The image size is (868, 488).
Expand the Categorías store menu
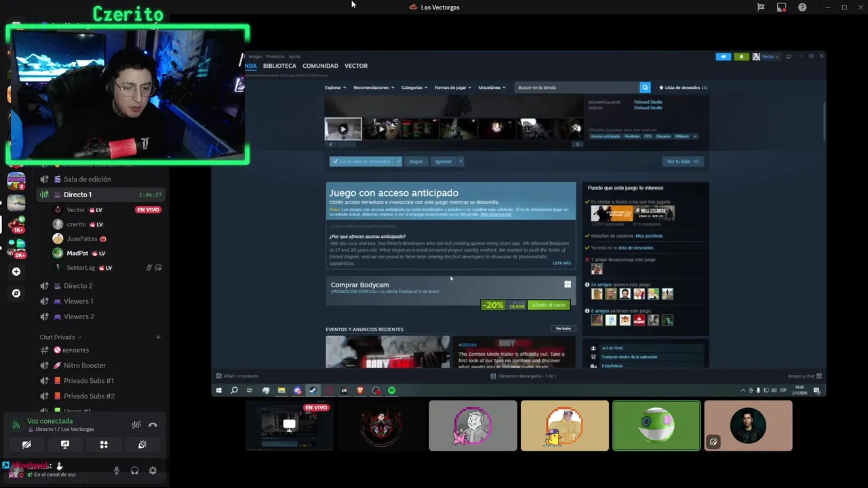414,87
